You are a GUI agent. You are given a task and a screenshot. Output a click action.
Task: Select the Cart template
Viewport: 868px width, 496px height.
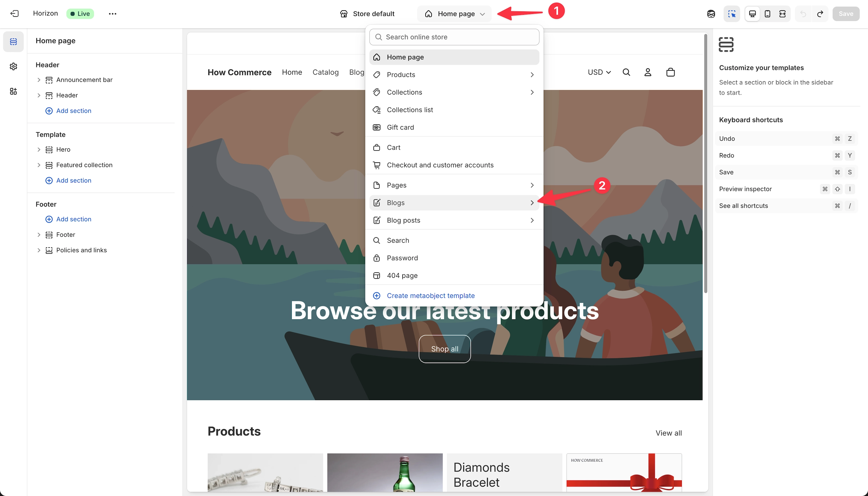[x=454, y=148]
